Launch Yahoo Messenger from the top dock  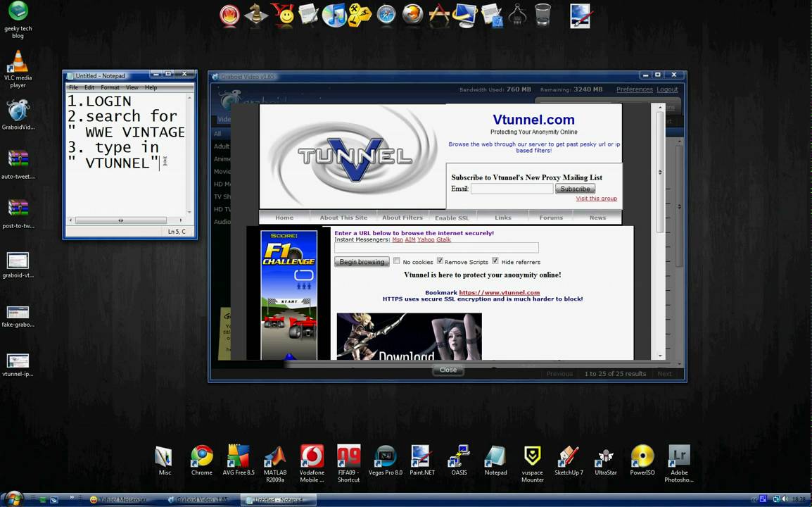[x=284, y=15]
